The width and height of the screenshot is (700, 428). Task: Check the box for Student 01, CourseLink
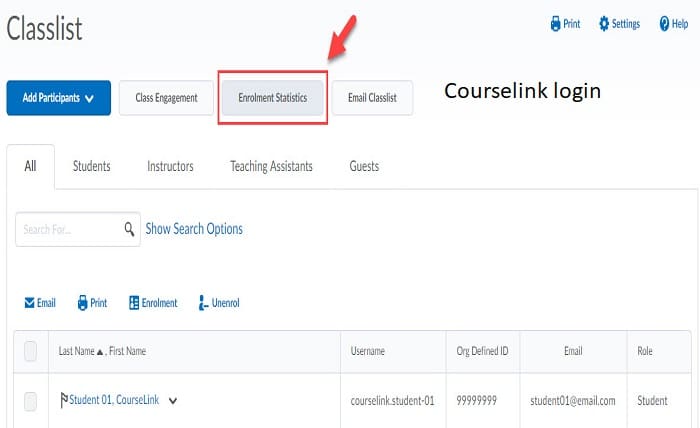(30, 401)
